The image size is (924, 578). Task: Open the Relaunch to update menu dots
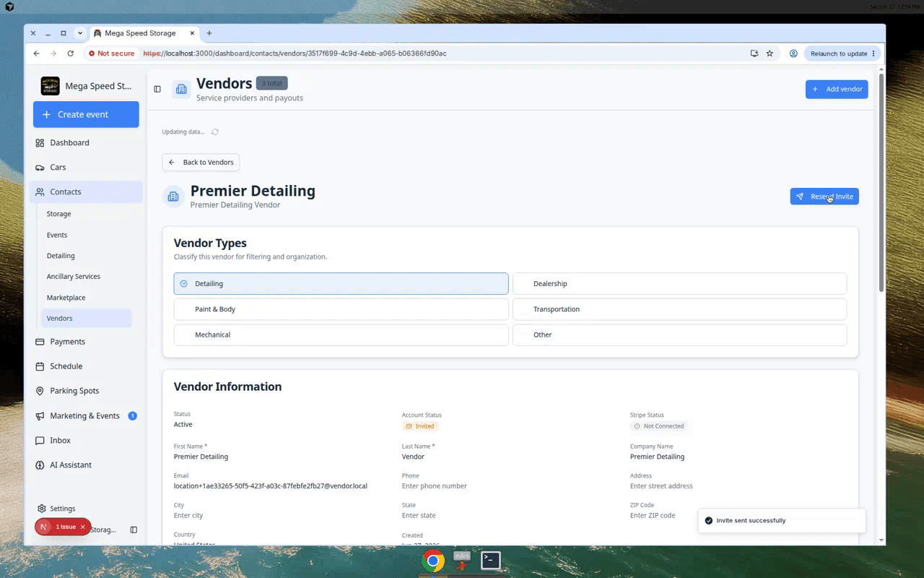coord(873,53)
